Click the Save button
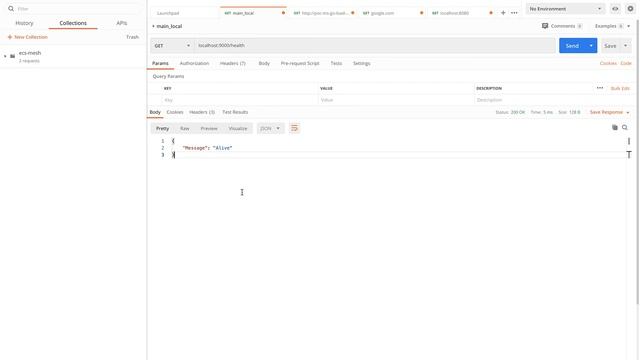Image resolution: width=640 pixels, height=360 pixels. click(x=610, y=46)
